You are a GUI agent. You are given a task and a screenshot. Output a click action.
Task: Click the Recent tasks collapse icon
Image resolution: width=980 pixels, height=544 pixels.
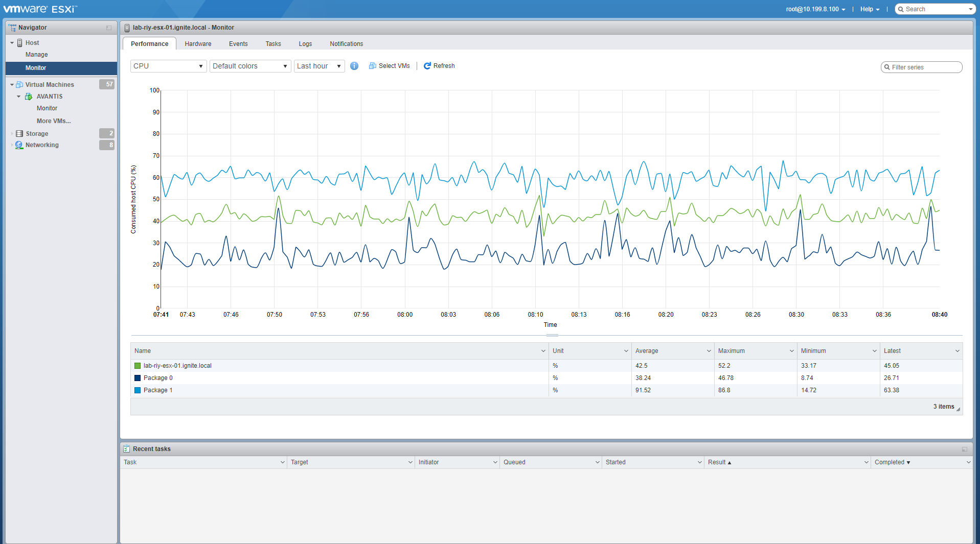965,449
